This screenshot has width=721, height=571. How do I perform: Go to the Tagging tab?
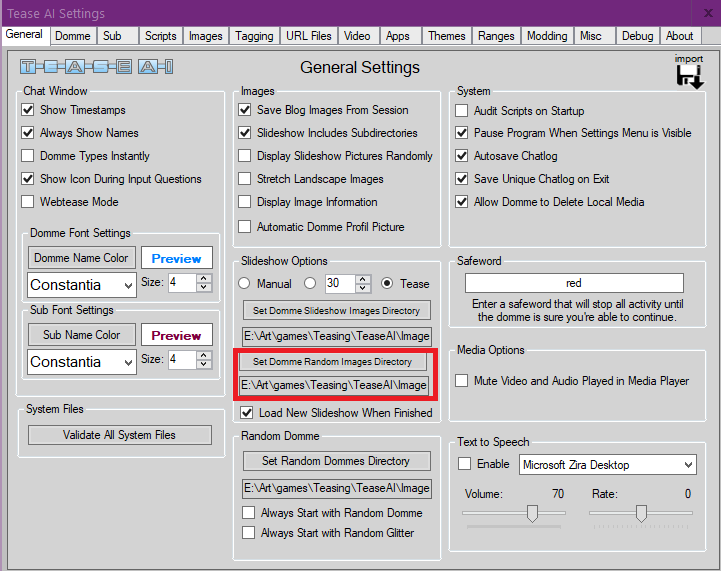pyautogui.click(x=254, y=36)
